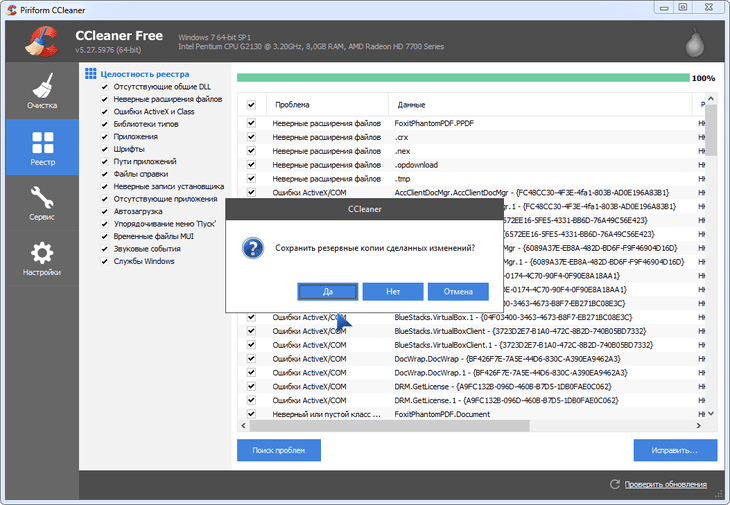Click the Piriform pear icon
The image size is (730, 505).
(694, 43)
